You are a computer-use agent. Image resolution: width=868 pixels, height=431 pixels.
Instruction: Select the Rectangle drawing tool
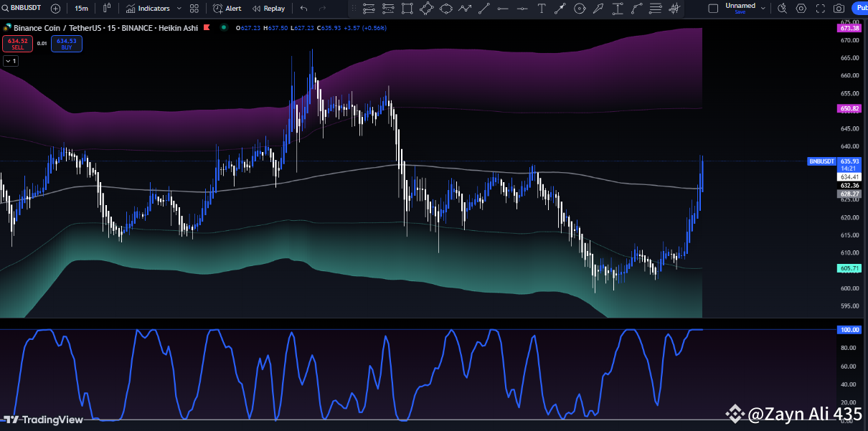[x=407, y=8]
